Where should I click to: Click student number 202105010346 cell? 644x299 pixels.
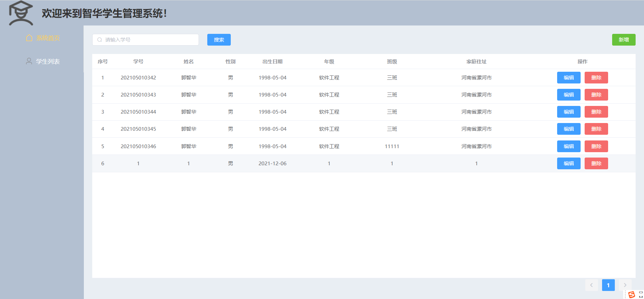138,146
